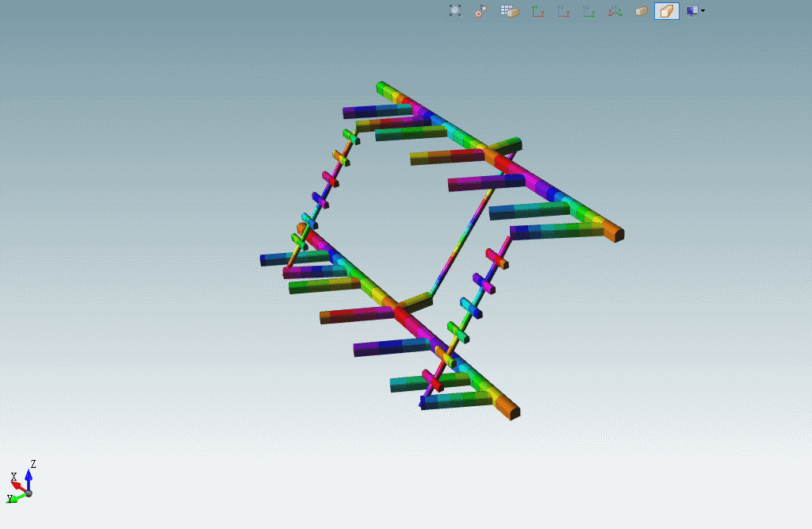Viewport: 812px width, 529px height.
Task: Click the zoom-to-fit view icon
Action: (x=455, y=11)
